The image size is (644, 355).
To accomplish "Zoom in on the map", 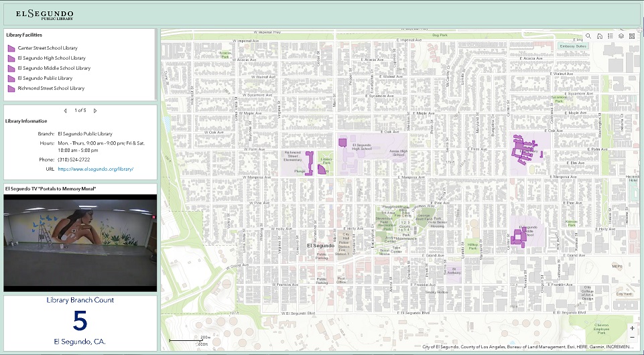I will point(632,328).
